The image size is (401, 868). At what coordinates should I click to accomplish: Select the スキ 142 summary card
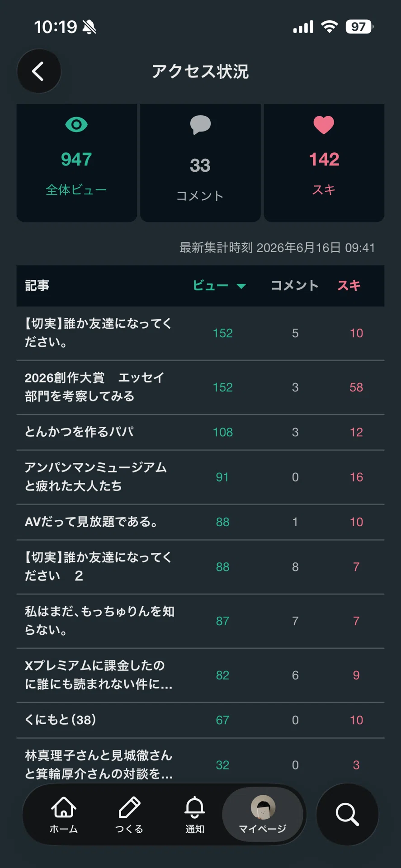pos(324,163)
